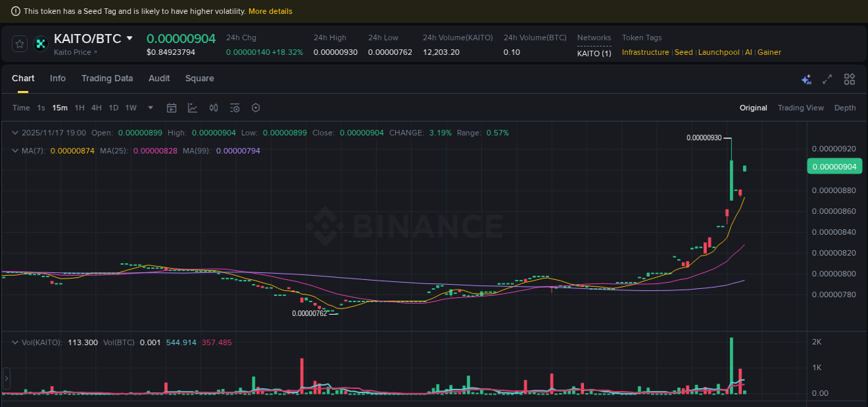The image size is (868, 407).
Task: Open the date range calendar picker
Action: (x=172, y=108)
